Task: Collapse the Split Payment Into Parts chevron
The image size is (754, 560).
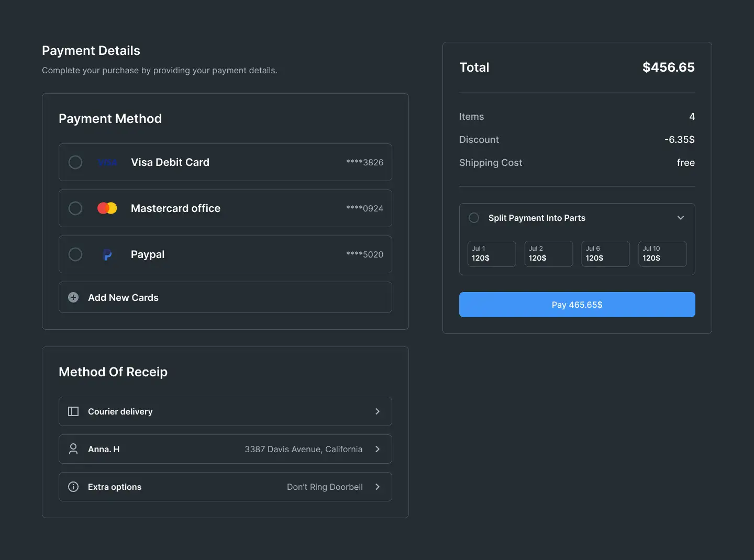Action: (681, 218)
